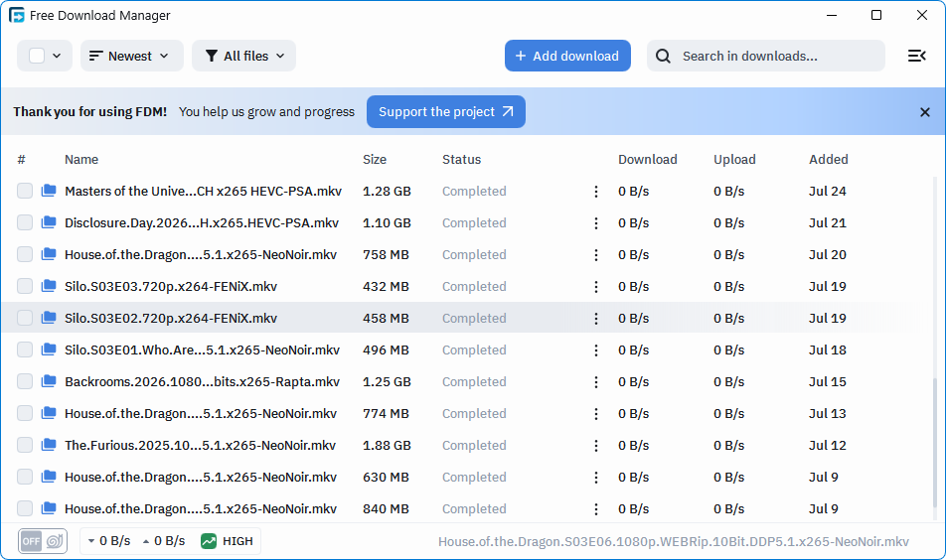Toggle the select-all checkbox in toolbar
This screenshot has width=946, height=560.
point(37,56)
